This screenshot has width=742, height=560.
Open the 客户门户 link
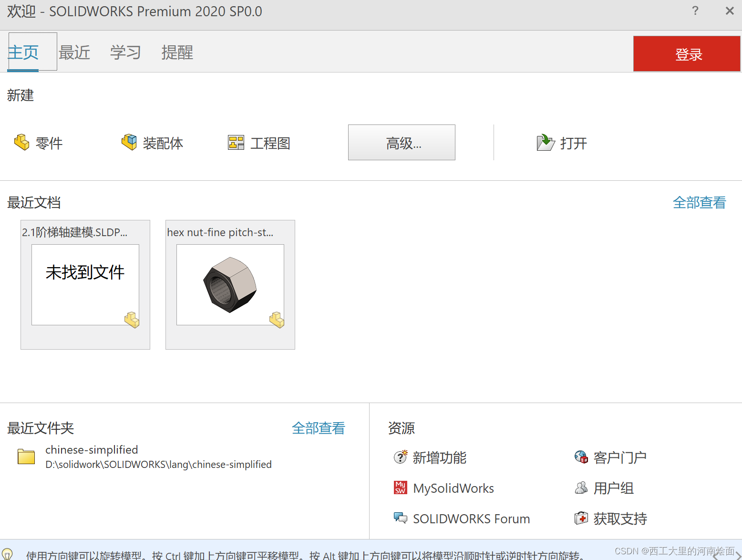pyautogui.click(x=620, y=458)
